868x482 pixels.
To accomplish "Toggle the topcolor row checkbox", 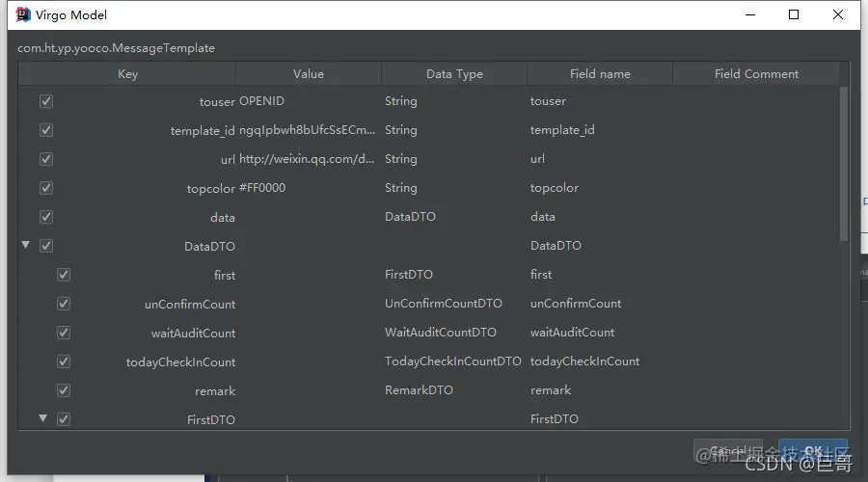I will coord(46,188).
